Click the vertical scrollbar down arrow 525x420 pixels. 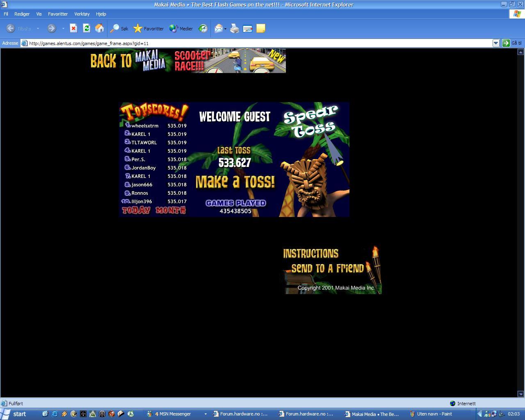tap(520, 394)
